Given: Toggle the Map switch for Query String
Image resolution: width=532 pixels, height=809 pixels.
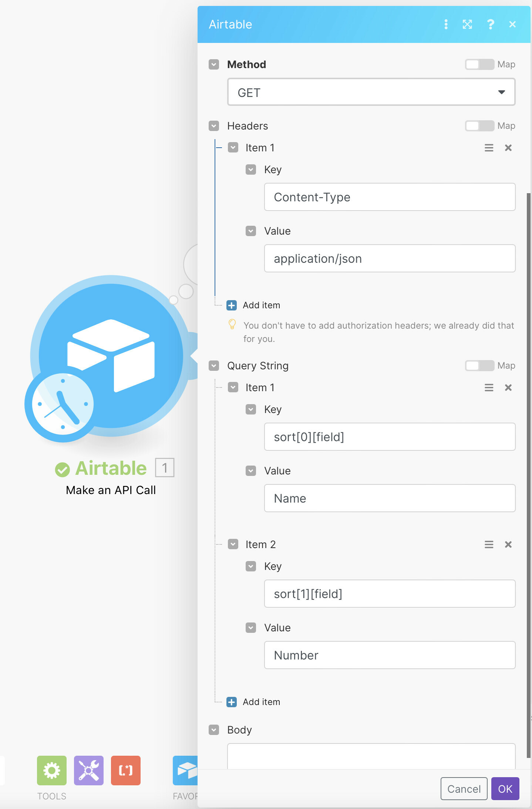Looking at the screenshot, I should (x=479, y=366).
